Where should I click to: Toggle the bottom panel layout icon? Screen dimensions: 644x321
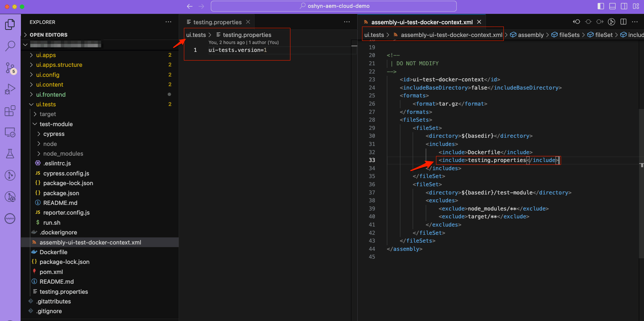click(613, 6)
